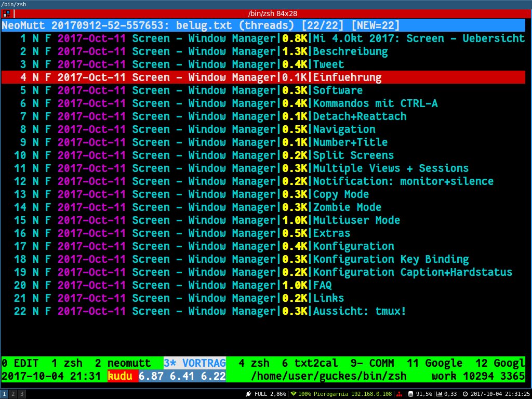Click the clock icon in status bar
This screenshot has width=532, height=399.
click(x=465, y=394)
